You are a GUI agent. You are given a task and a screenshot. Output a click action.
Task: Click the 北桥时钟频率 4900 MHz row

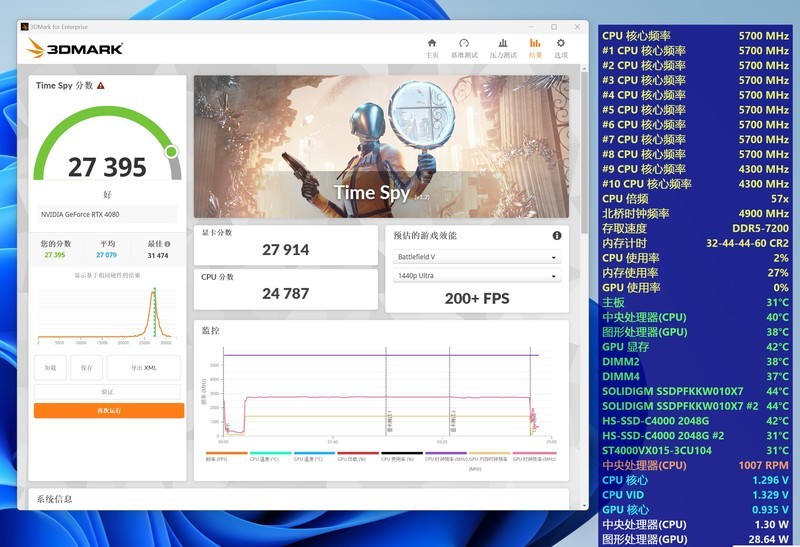coord(695,213)
